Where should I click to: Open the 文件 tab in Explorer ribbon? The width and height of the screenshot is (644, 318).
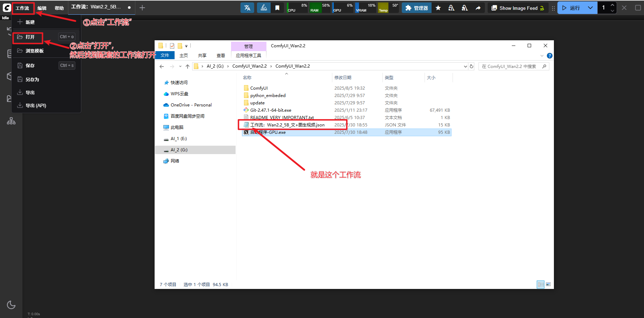[165, 55]
